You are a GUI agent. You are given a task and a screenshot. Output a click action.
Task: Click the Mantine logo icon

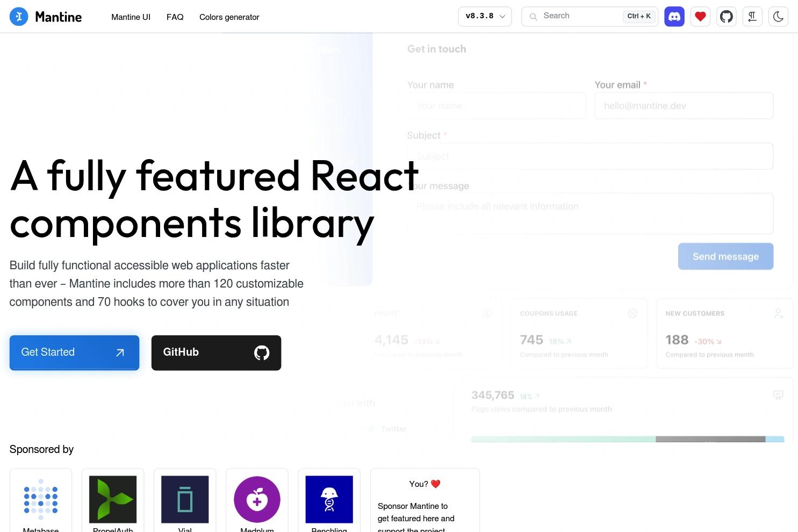19,17
